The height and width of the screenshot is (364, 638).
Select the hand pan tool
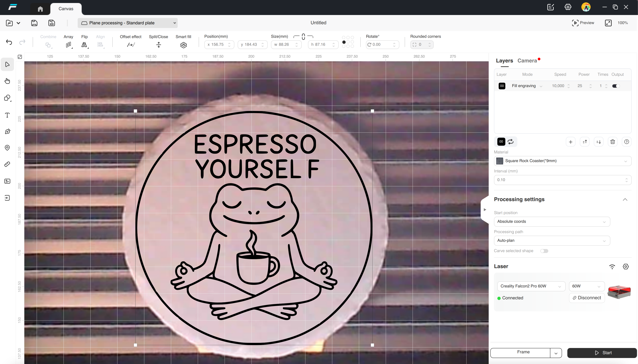point(7,81)
